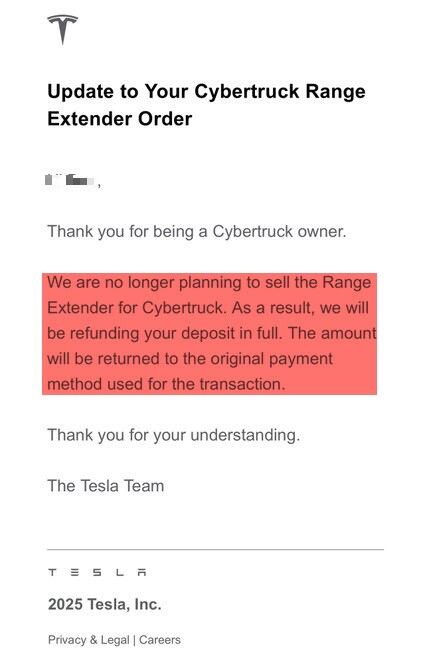Open the Privacy & Legal link
Viewport: 431px width, 657px height.
[89, 640]
